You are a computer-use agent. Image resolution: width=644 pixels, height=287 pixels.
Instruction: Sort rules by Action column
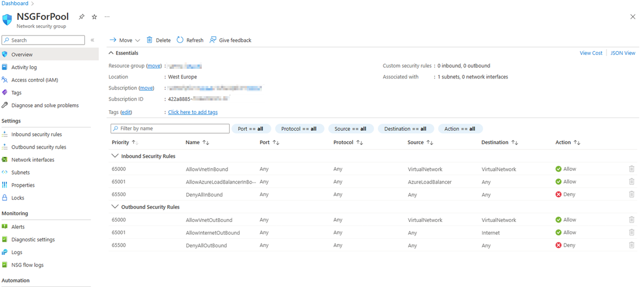(x=568, y=142)
